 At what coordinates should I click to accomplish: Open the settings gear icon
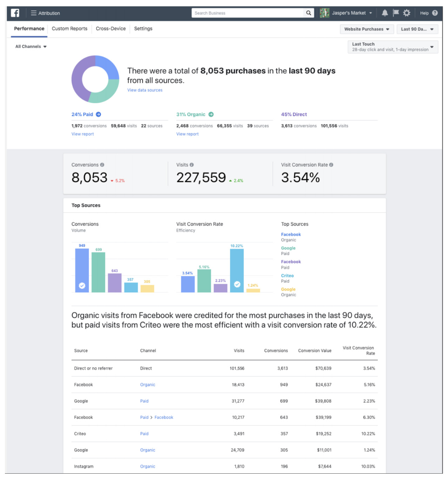coord(407,13)
